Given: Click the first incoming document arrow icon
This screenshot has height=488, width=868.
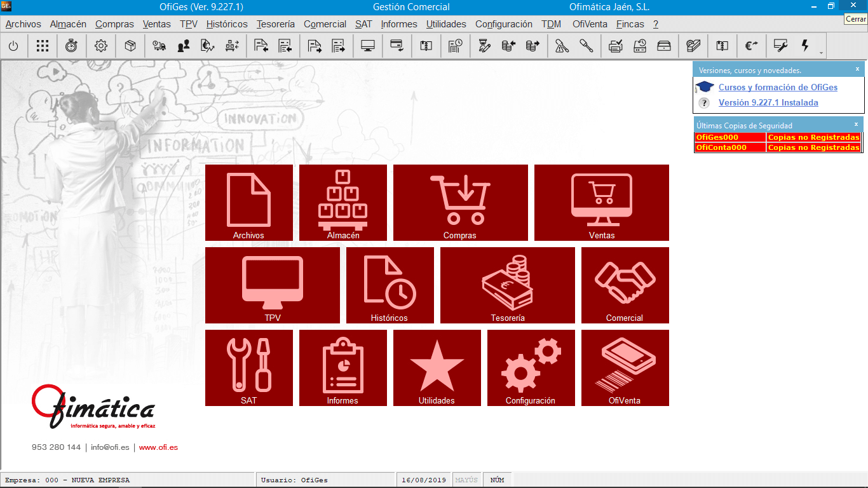Looking at the screenshot, I should pos(261,46).
